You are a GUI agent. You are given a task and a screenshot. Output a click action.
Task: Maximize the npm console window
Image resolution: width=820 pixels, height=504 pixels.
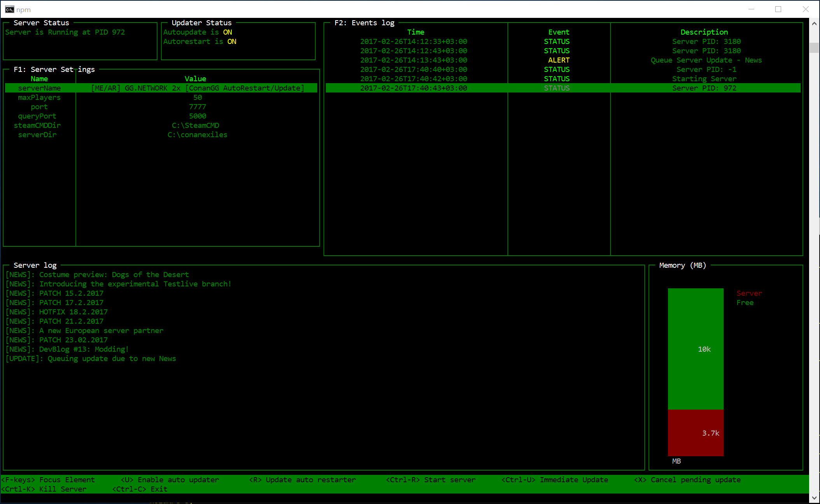(778, 9)
